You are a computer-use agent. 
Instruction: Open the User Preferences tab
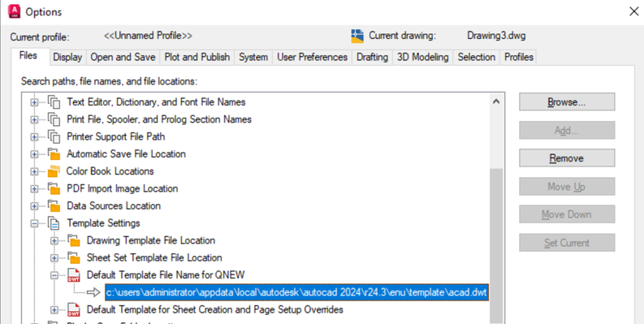pyautogui.click(x=312, y=57)
